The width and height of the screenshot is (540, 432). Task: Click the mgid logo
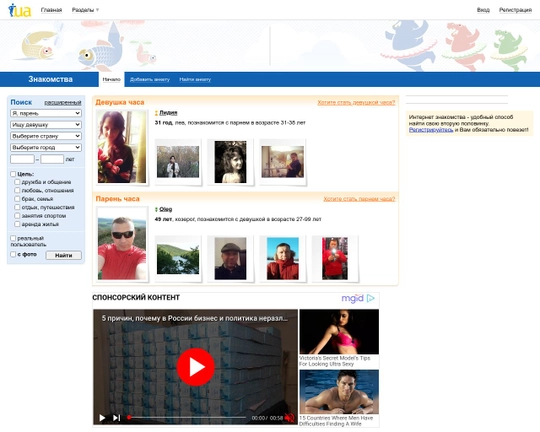[x=352, y=298]
